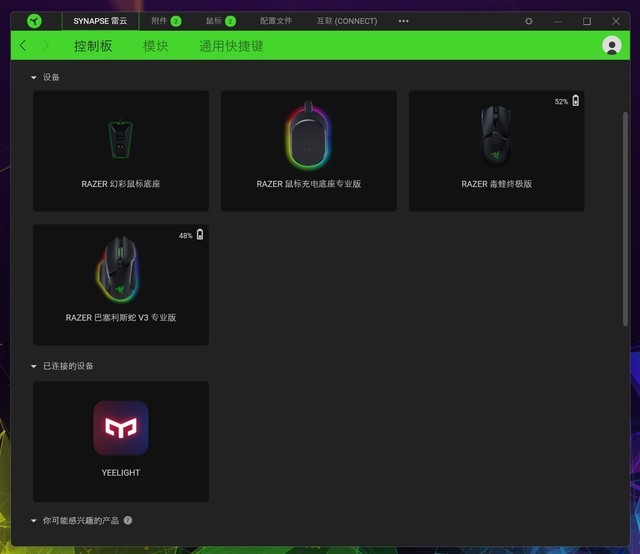
Task: Collapse the 你可能感兴趣的产品 section
Action: pos(33,521)
